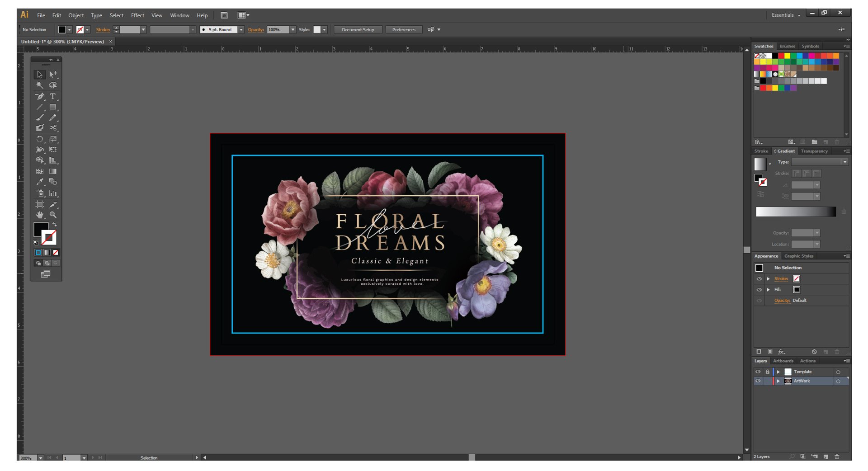868x471 pixels.
Task: Pick the Eyedropper tool
Action: point(40,182)
